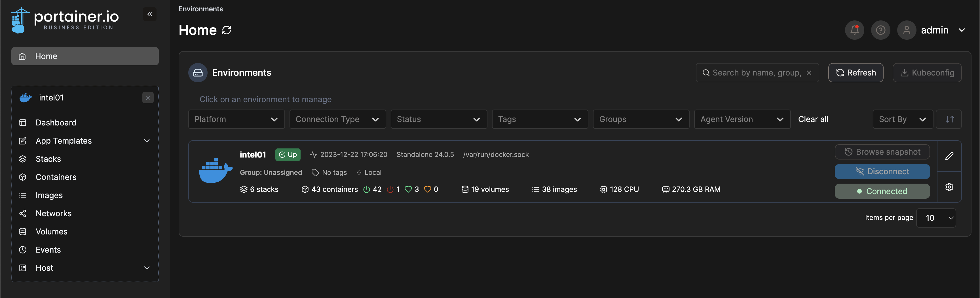Select Home in the sidebar menu
Image resolution: width=980 pixels, height=298 pixels.
[x=46, y=56]
